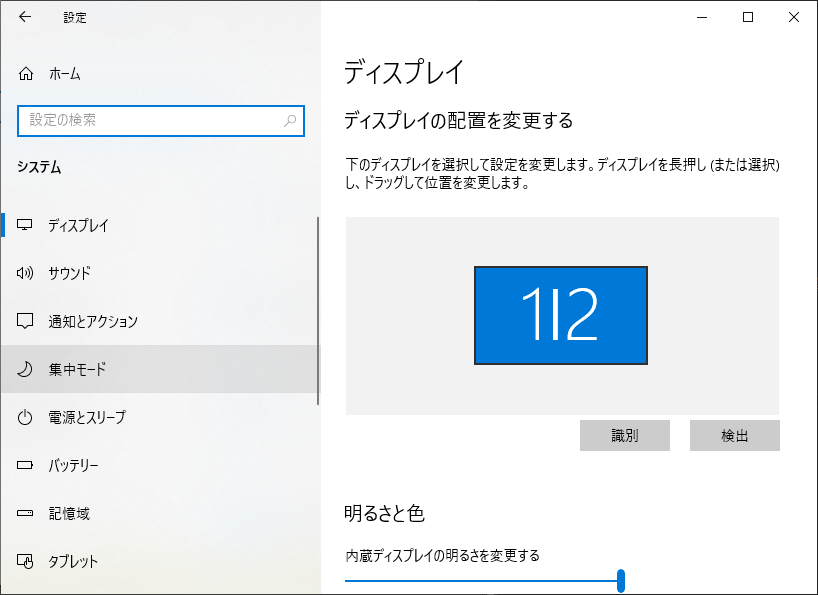Click the home icon beside ホーム
This screenshot has width=818, height=595.
point(26,74)
